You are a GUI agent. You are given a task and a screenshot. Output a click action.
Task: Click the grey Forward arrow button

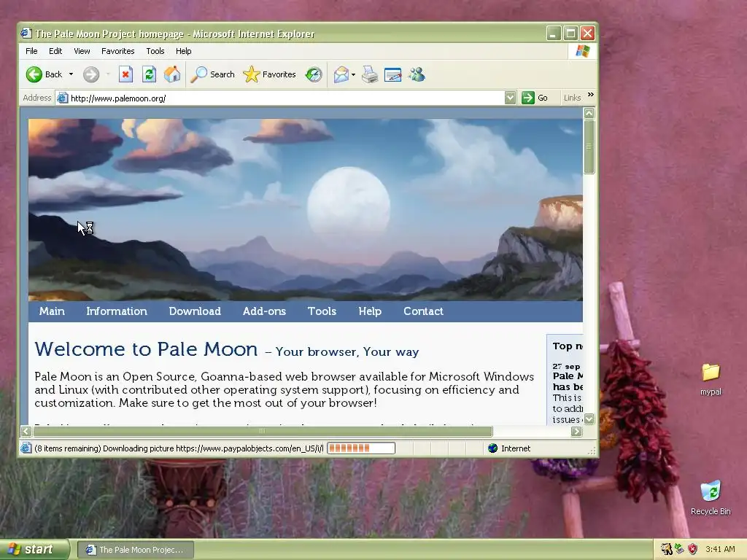point(91,74)
